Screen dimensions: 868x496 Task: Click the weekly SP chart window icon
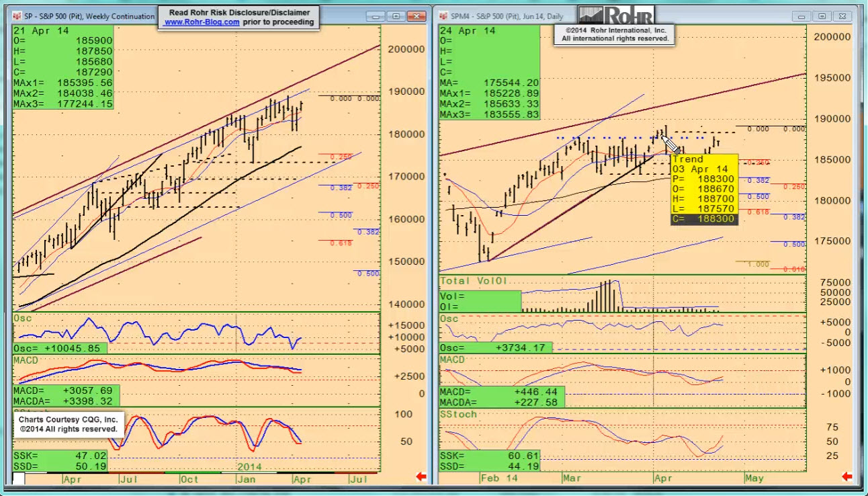point(16,15)
